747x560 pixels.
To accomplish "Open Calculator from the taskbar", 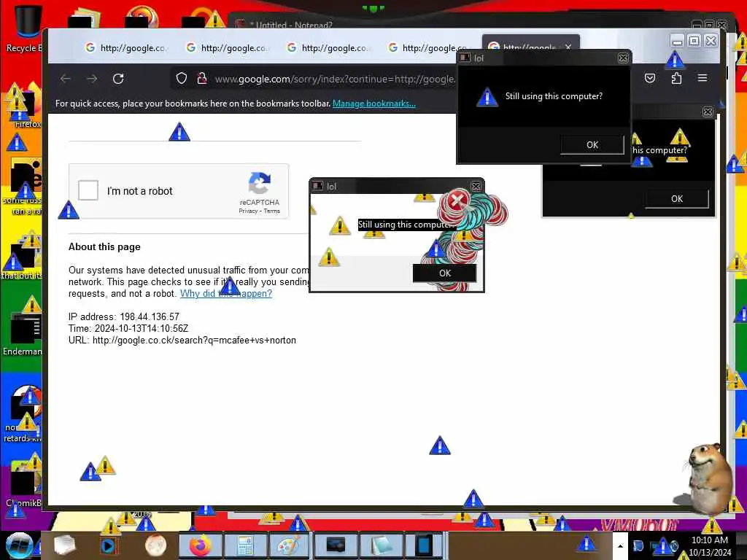I will coord(245,545).
